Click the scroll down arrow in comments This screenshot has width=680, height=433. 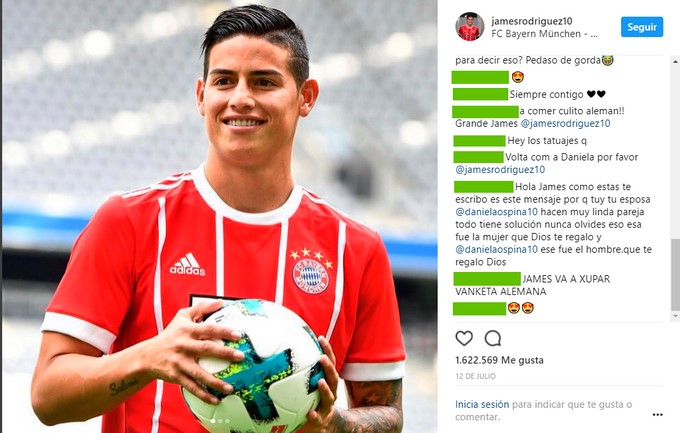pyautogui.click(x=675, y=317)
